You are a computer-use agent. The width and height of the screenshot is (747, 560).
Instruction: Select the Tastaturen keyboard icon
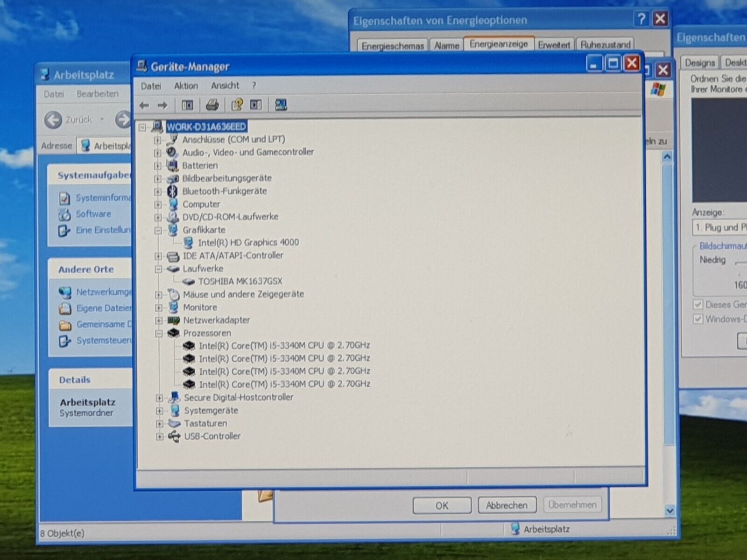174,423
